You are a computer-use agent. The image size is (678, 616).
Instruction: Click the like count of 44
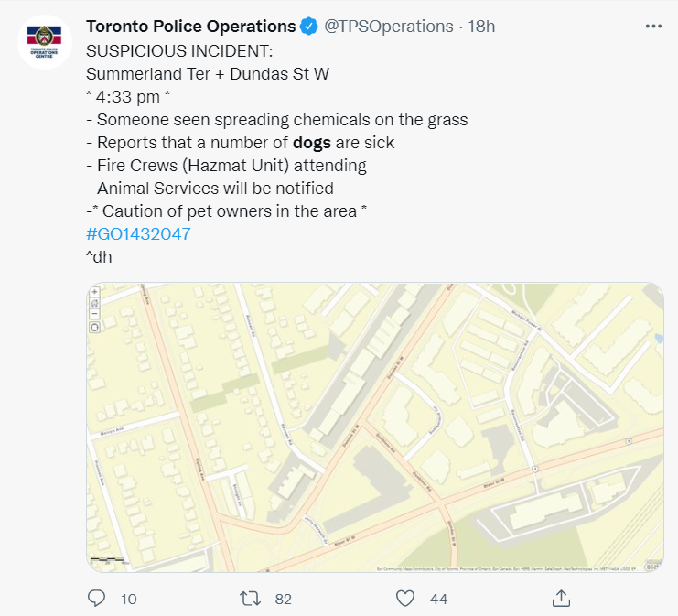[438, 599]
